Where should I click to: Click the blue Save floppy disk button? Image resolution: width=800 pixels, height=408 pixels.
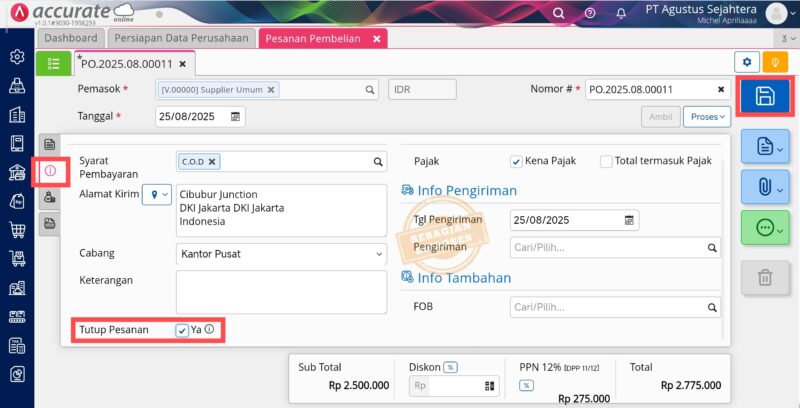pos(764,96)
